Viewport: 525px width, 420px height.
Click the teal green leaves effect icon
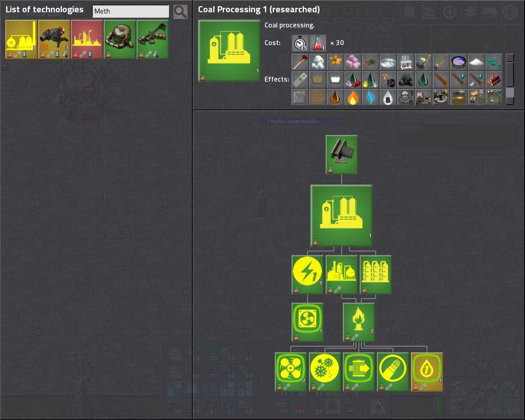tap(494, 62)
